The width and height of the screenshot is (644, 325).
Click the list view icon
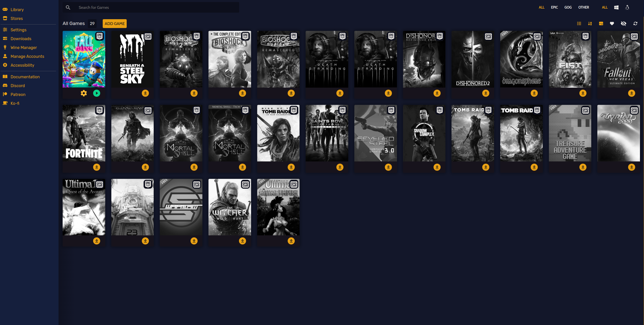[579, 24]
